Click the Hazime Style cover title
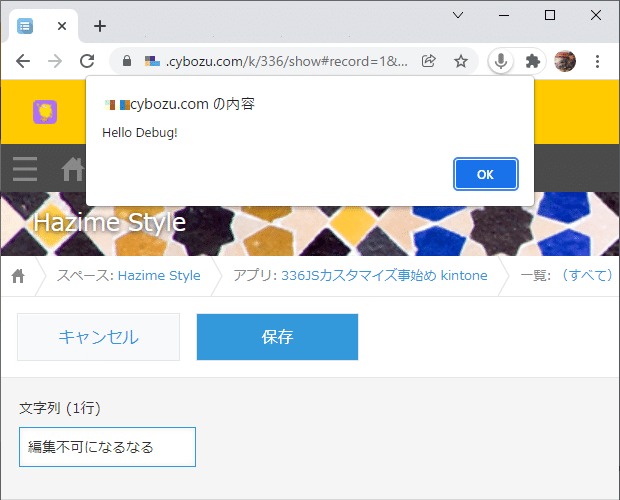 click(x=110, y=223)
